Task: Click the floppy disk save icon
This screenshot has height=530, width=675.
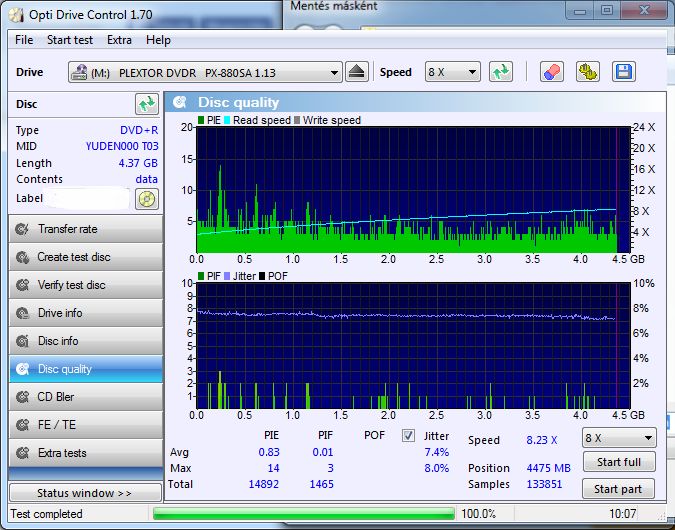Action: tap(624, 72)
